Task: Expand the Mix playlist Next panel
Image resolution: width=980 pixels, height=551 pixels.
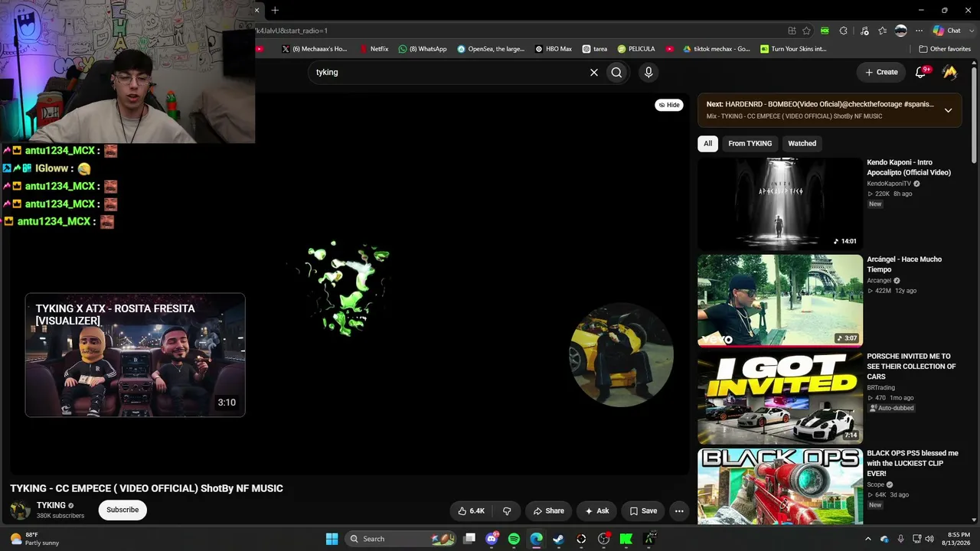Action: 948,110
